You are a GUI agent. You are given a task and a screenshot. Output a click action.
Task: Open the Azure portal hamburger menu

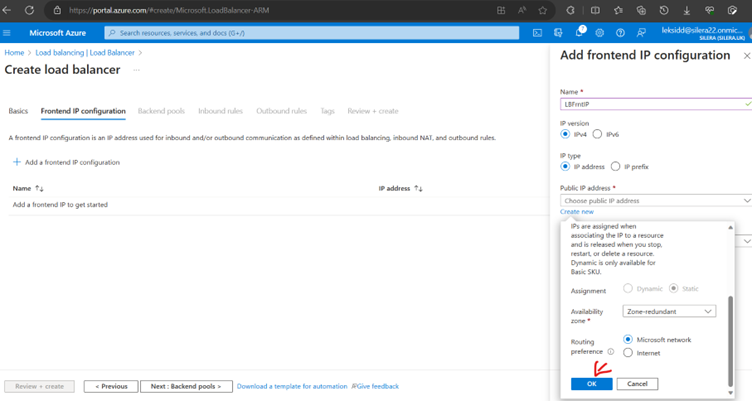coord(8,33)
